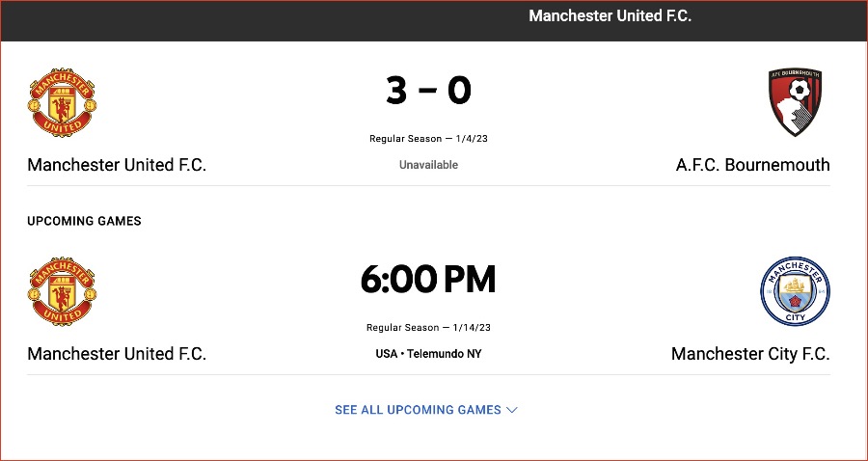Image resolution: width=868 pixels, height=461 pixels.
Task: Click Regular Season — 1/14/23 label
Action: point(428,328)
